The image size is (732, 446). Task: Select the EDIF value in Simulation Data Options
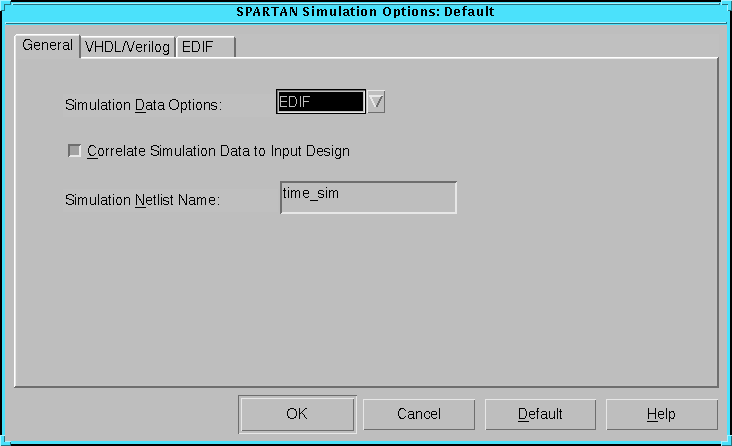tap(320, 102)
